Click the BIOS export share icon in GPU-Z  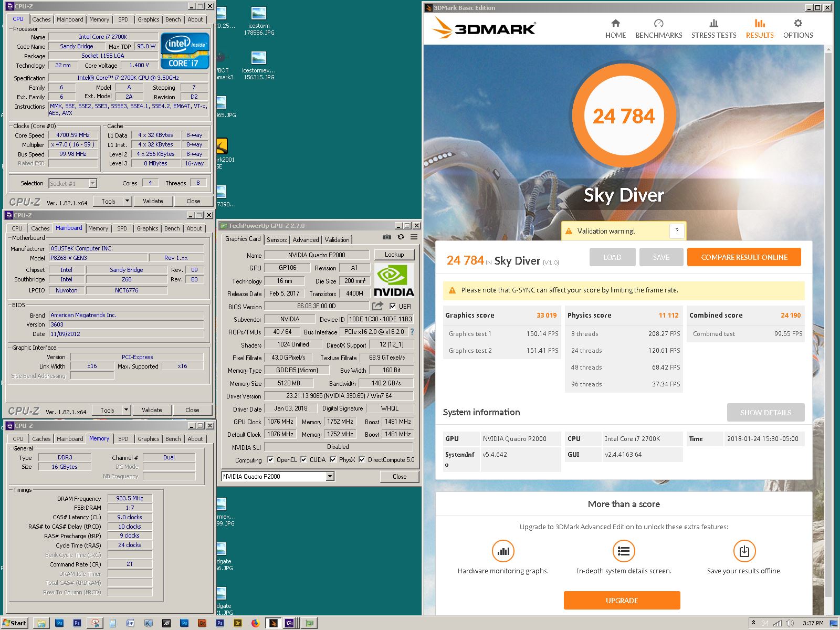tap(377, 306)
